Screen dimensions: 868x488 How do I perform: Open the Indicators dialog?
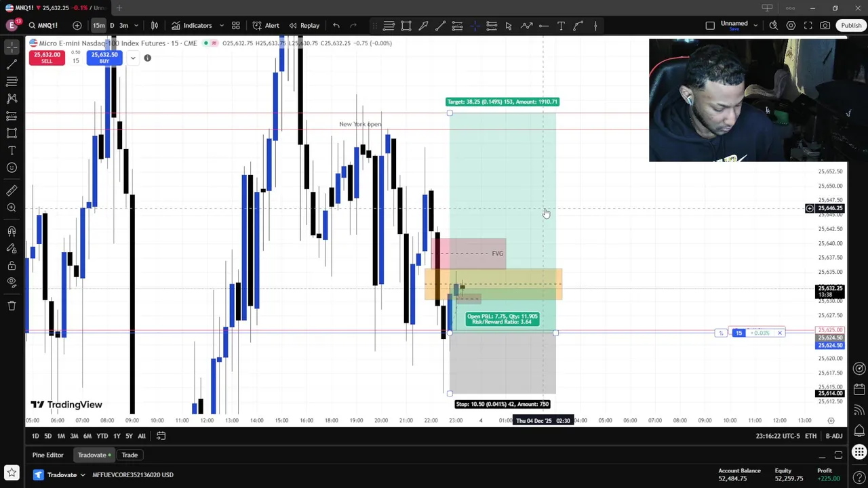(x=192, y=25)
